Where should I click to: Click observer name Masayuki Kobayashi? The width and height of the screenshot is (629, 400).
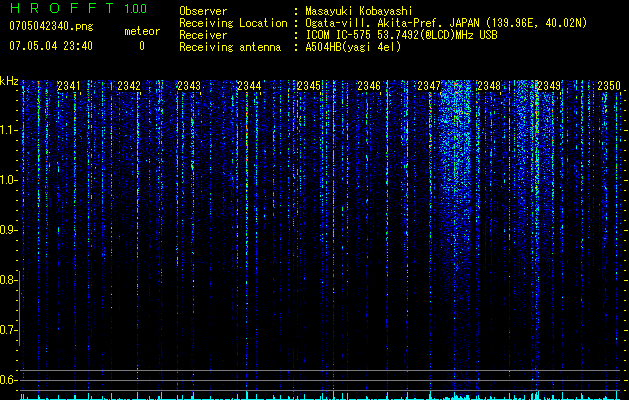point(359,11)
